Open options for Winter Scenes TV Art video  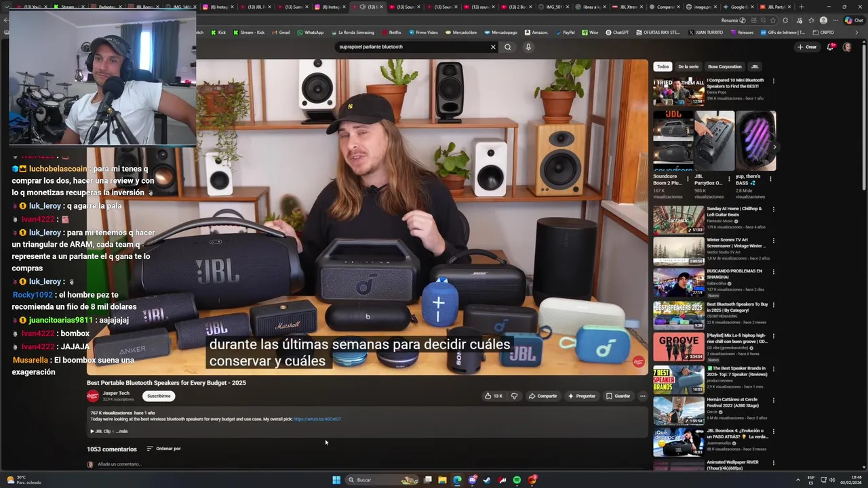click(774, 241)
